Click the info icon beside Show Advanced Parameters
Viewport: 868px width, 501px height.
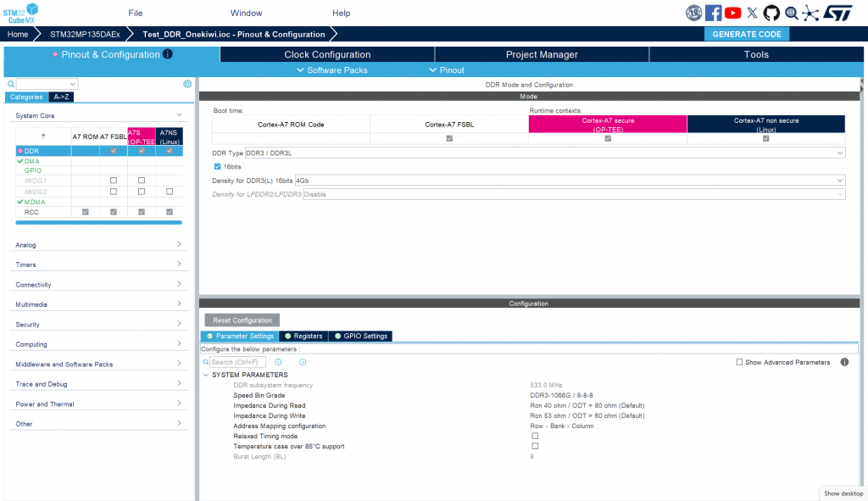[844, 362]
